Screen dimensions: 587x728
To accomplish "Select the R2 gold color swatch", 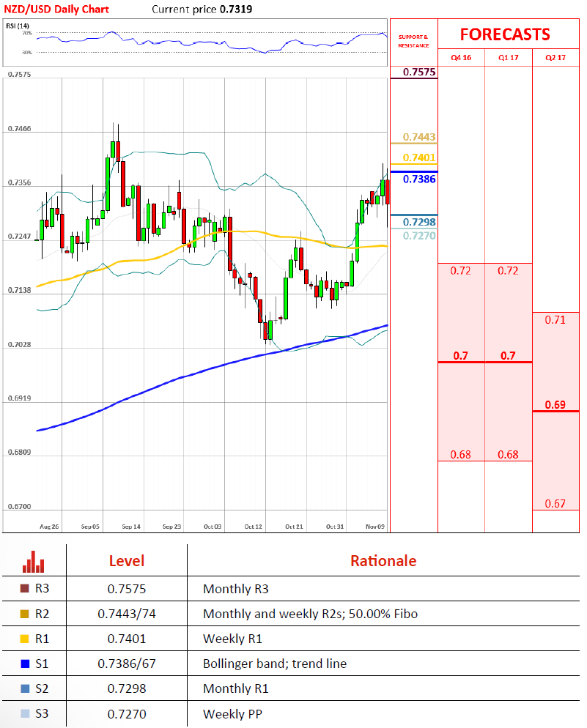I will point(25,614).
